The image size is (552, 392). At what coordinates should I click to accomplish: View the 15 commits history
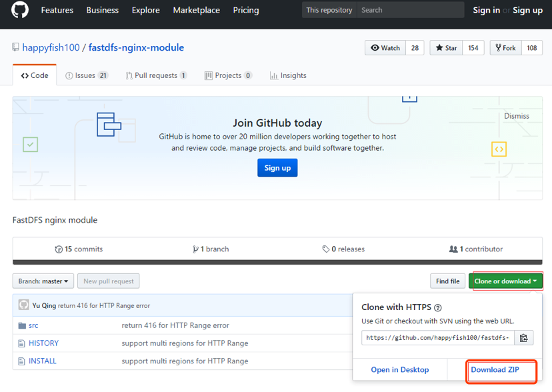[x=79, y=249]
